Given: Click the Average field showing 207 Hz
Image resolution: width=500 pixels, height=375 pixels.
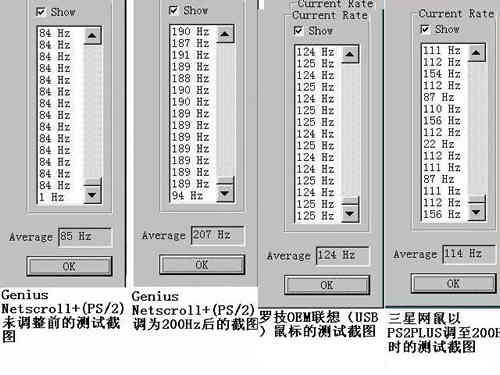Looking at the screenshot, I should (x=218, y=235).
